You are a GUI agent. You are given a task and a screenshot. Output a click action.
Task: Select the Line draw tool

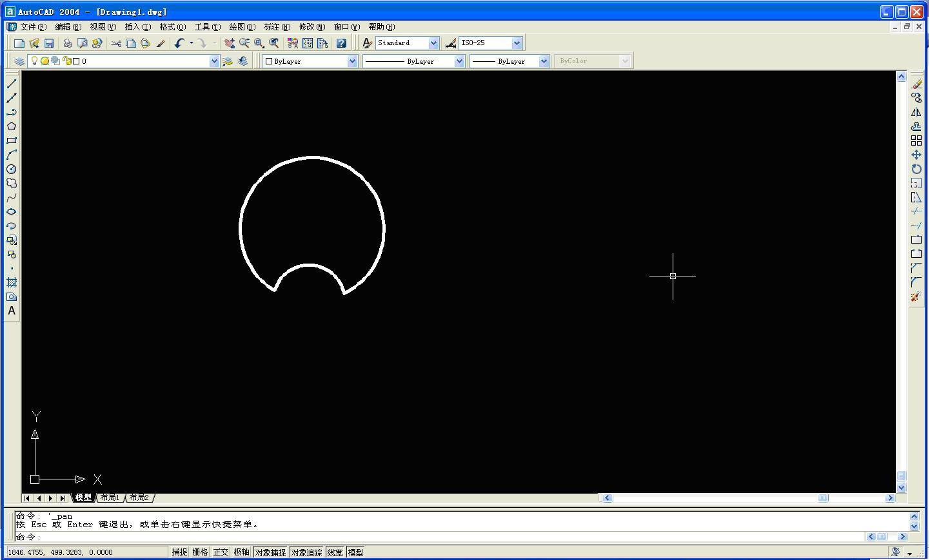[12, 84]
